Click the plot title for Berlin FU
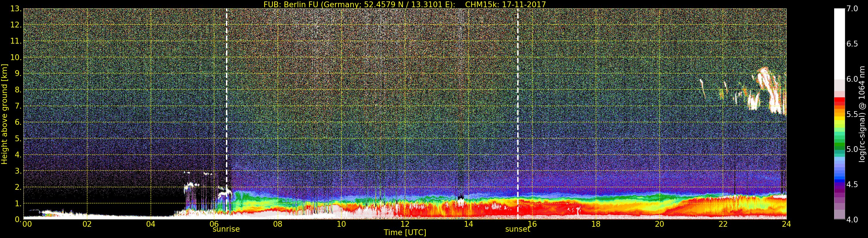Image resolution: width=868 pixels, height=238 pixels. [404, 4]
